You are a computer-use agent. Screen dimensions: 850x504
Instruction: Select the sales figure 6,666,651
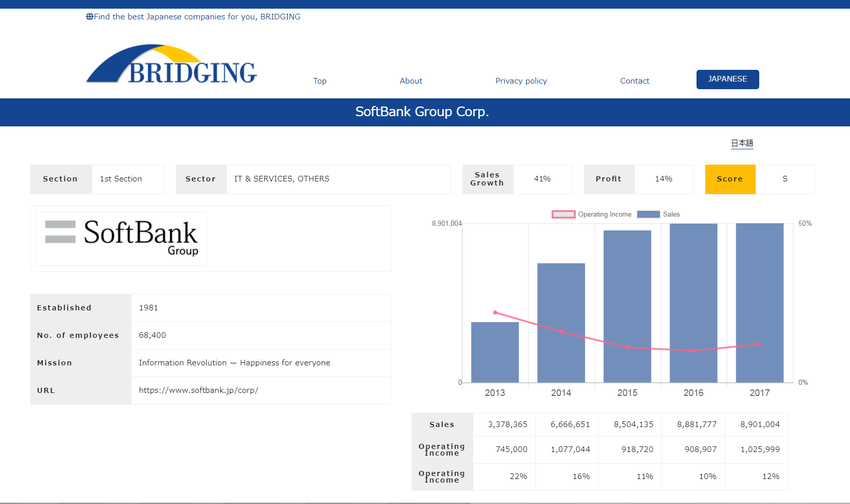tap(570, 425)
